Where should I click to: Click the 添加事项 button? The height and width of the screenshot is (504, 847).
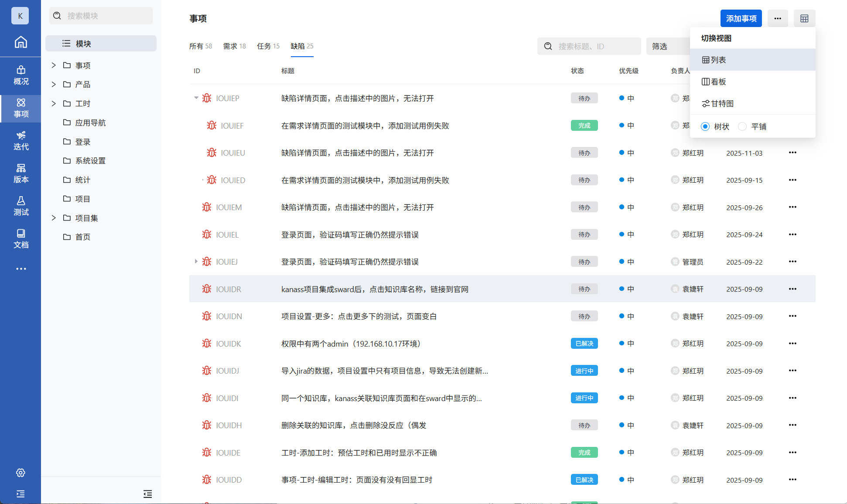click(741, 18)
